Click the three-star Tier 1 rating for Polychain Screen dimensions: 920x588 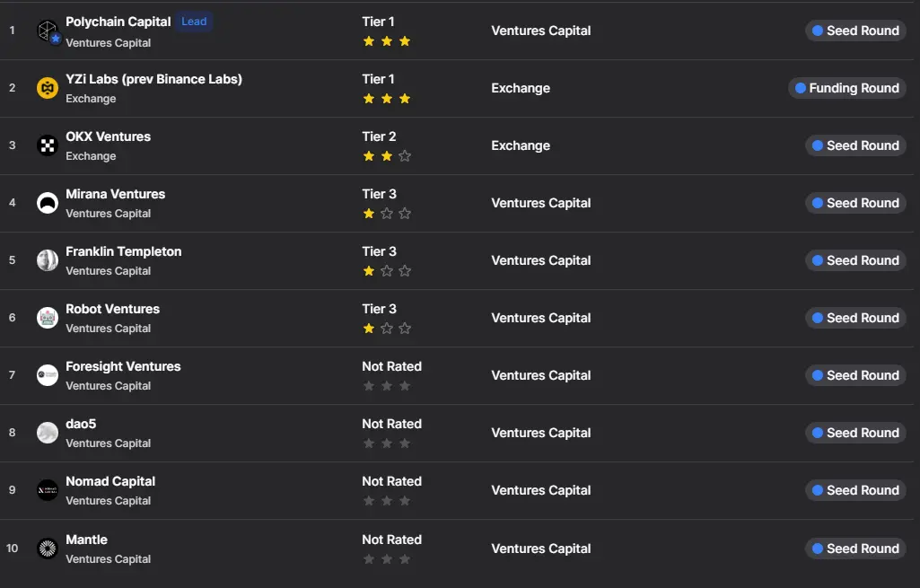pos(387,41)
